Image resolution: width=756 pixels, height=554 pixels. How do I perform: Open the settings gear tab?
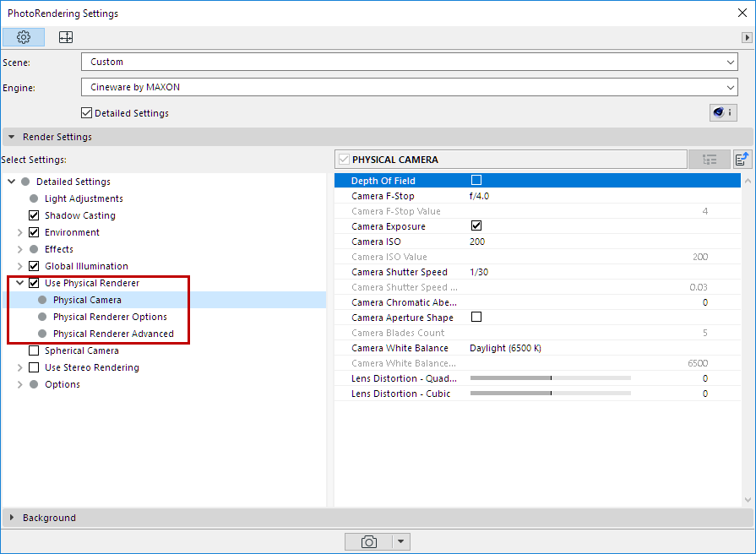[24, 37]
